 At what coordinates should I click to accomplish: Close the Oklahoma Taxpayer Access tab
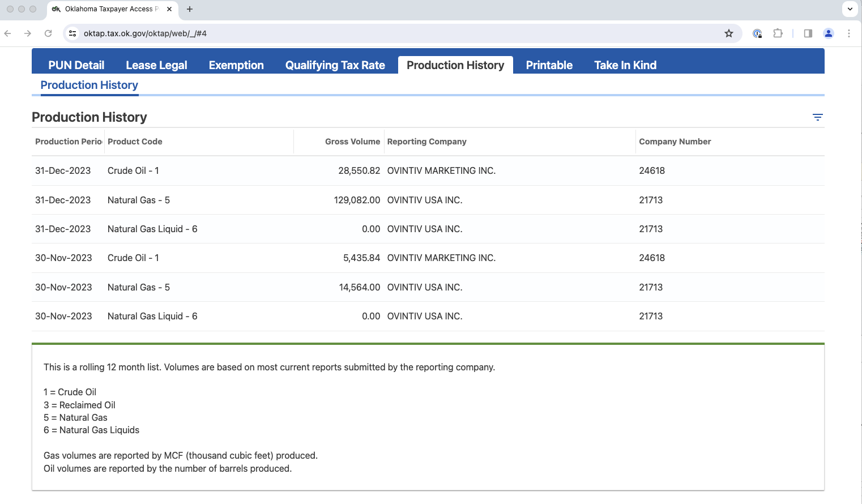point(169,9)
